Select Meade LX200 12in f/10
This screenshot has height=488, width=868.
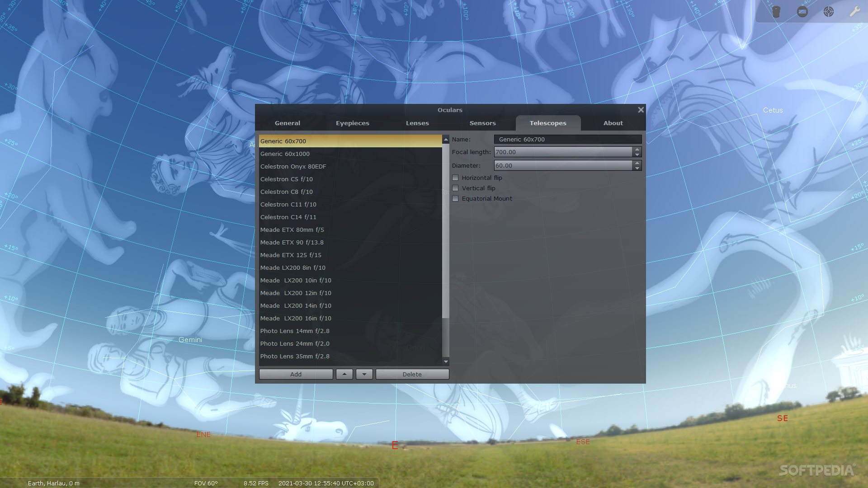coord(350,293)
